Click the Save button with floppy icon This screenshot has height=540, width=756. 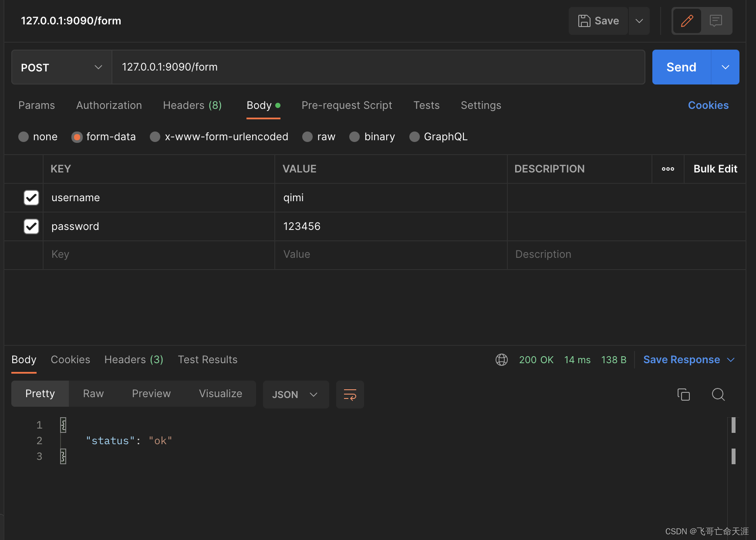(598, 21)
